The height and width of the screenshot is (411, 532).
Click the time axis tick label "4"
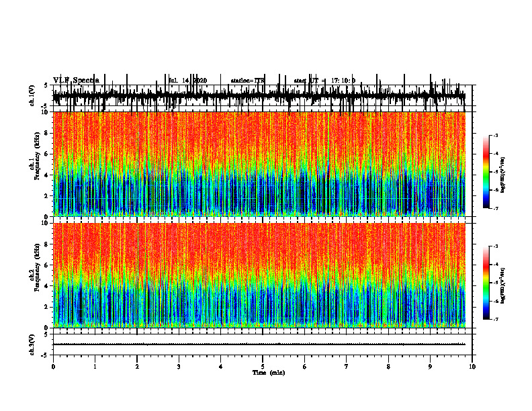221,367
